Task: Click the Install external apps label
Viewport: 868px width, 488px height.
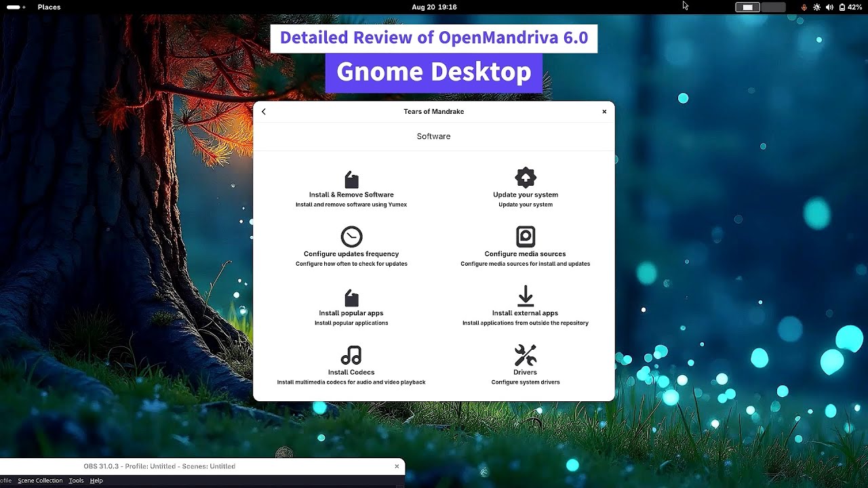Action: point(526,313)
